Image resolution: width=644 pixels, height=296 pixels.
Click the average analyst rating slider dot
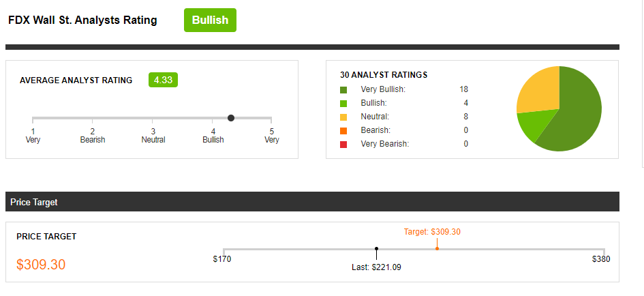[x=231, y=118]
